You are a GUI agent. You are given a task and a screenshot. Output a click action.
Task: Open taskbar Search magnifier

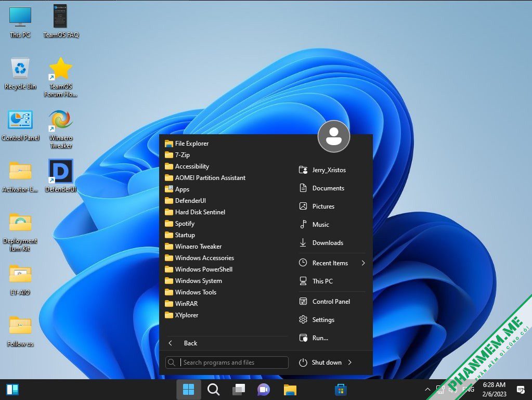coord(213,390)
